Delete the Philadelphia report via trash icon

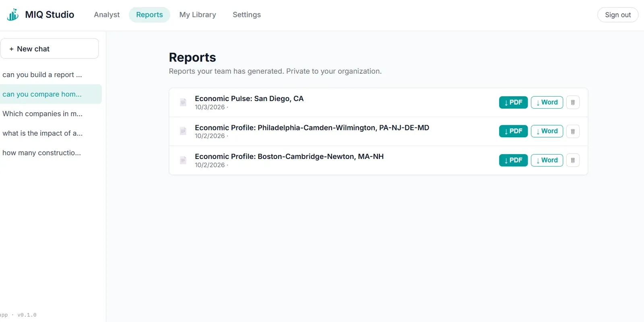573,131
